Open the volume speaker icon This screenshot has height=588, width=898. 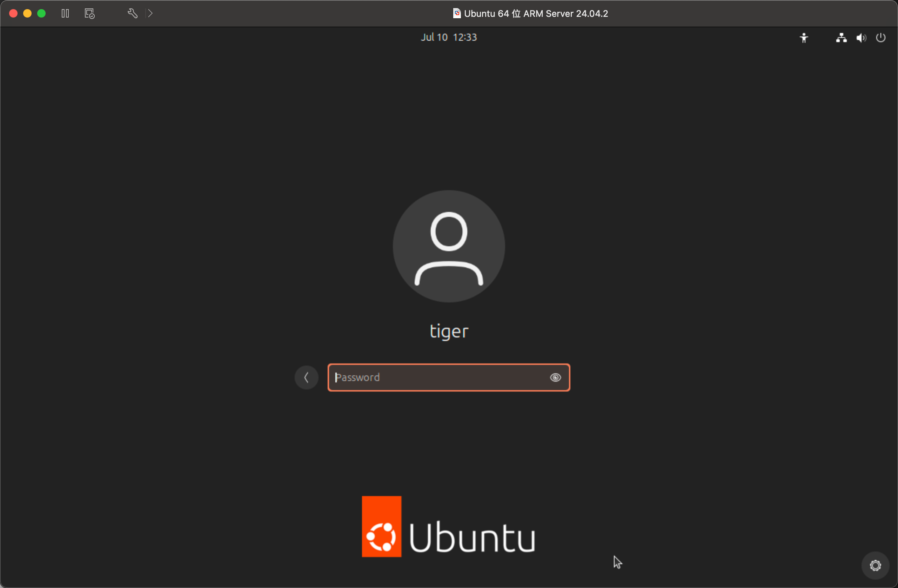[861, 38]
